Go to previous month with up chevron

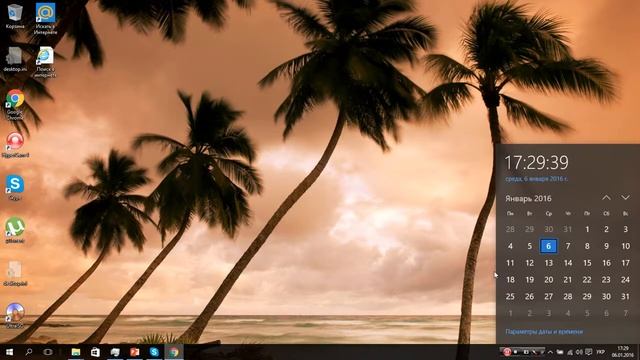(607, 198)
